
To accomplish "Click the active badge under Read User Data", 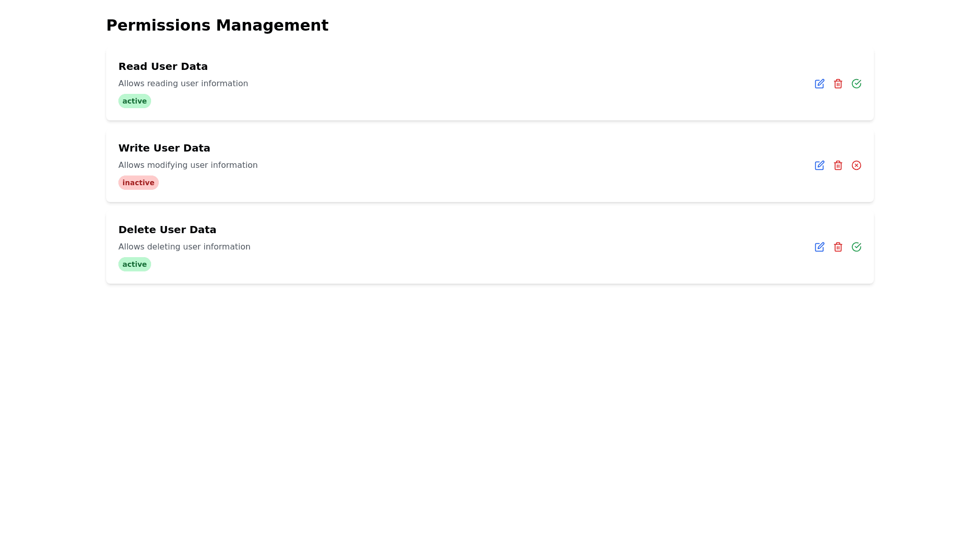I will (134, 101).
